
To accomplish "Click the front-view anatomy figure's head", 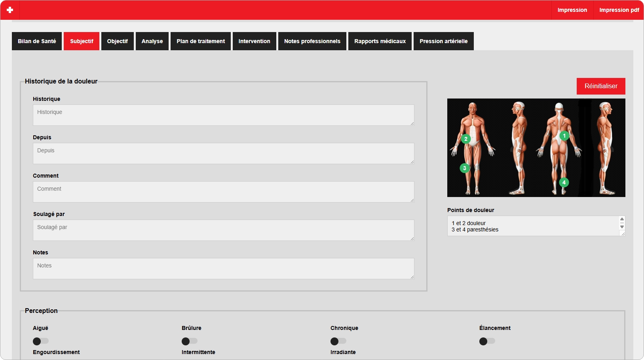I will click(x=473, y=108).
